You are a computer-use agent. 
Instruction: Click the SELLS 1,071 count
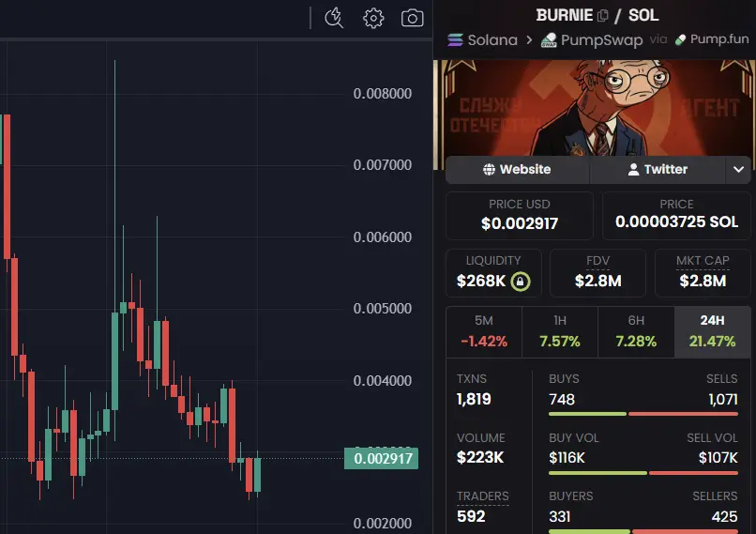[723, 400]
